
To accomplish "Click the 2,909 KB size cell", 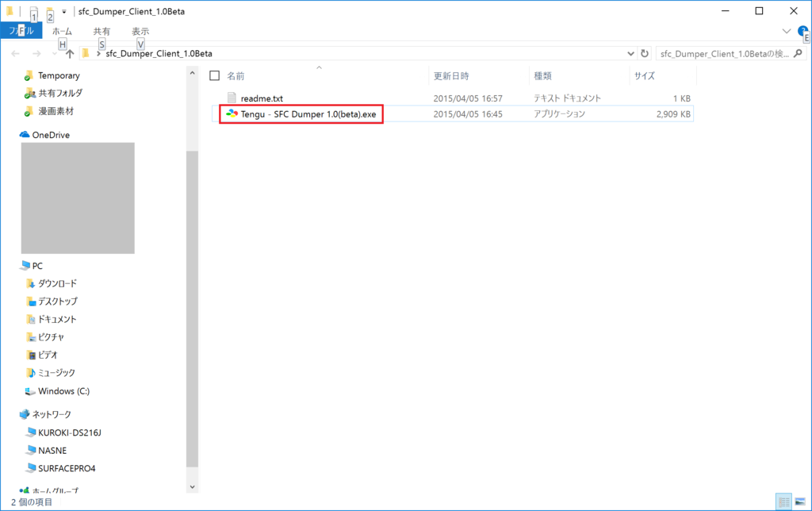I will (673, 114).
